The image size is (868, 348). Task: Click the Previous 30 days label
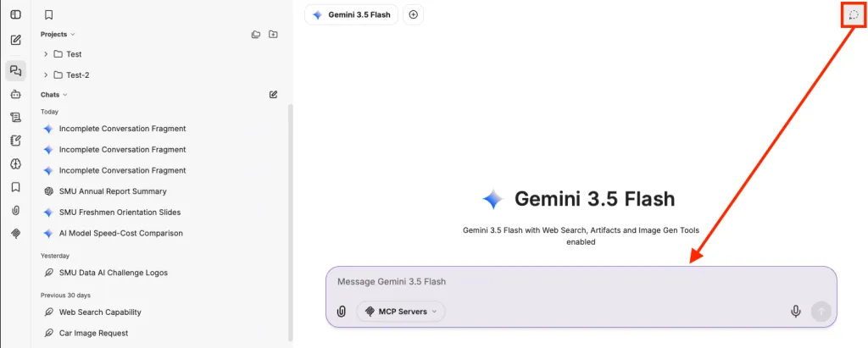[x=65, y=295]
